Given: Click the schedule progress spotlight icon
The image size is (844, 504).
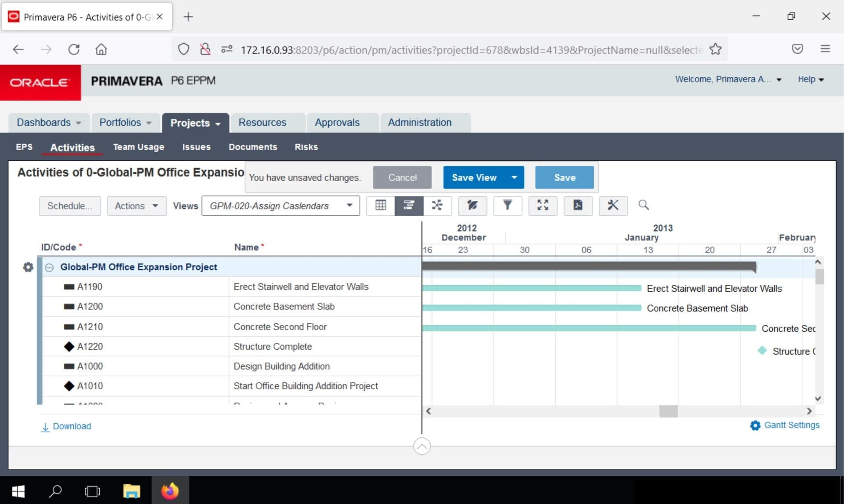Looking at the screenshot, I should [472, 205].
